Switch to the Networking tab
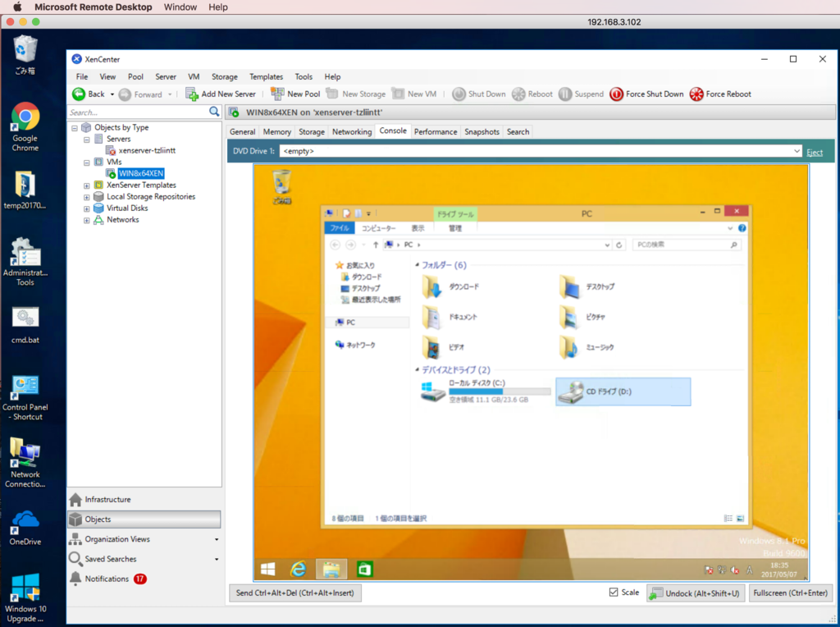This screenshot has width=840, height=627. coord(352,132)
